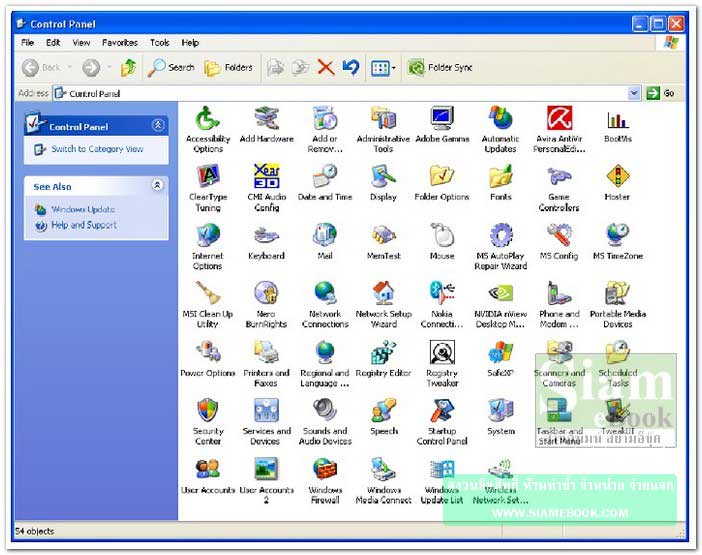
Task: Open Avira AntiVir PersonalEdition icon
Action: click(x=559, y=118)
